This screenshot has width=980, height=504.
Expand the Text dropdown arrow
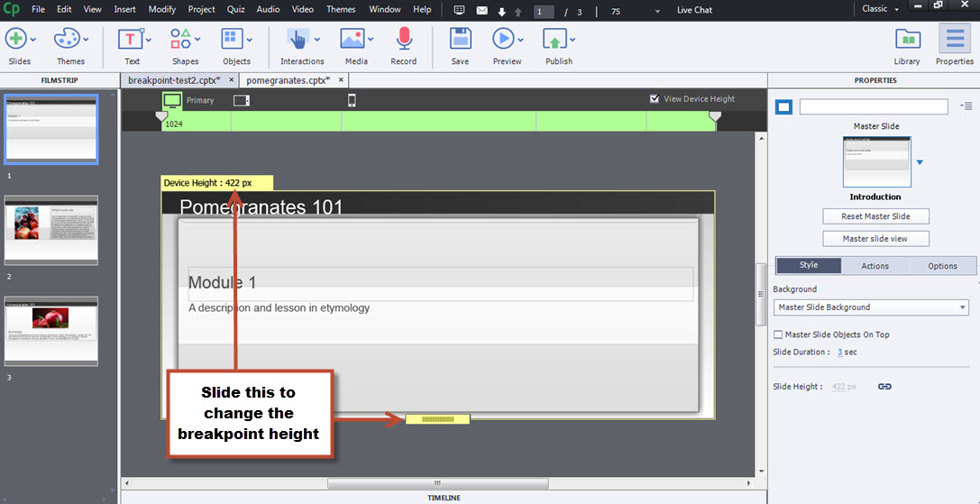tap(149, 40)
